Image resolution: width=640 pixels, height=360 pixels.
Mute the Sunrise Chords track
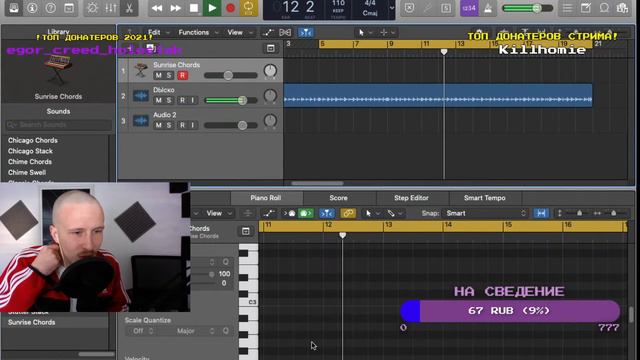[159, 76]
